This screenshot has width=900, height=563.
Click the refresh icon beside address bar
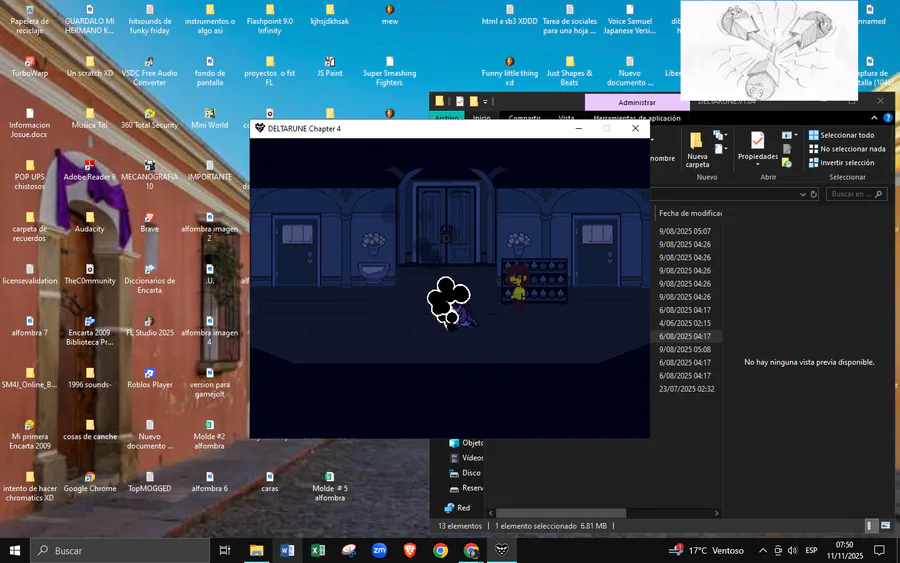coord(813,194)
